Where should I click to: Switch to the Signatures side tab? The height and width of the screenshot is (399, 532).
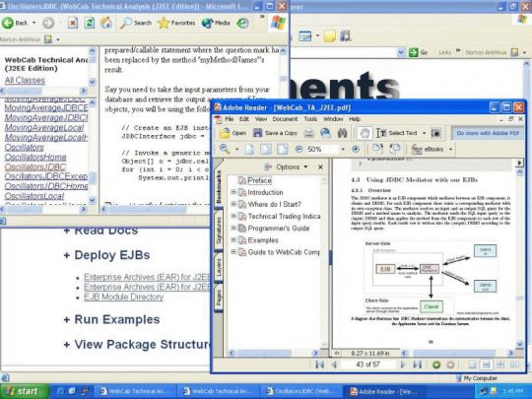click(x=219, y=230)
